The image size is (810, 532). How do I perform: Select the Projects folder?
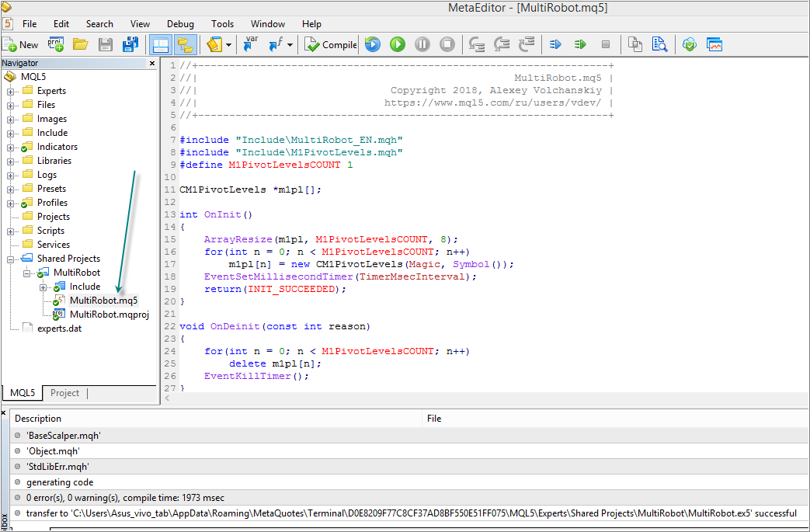point(54,217)
